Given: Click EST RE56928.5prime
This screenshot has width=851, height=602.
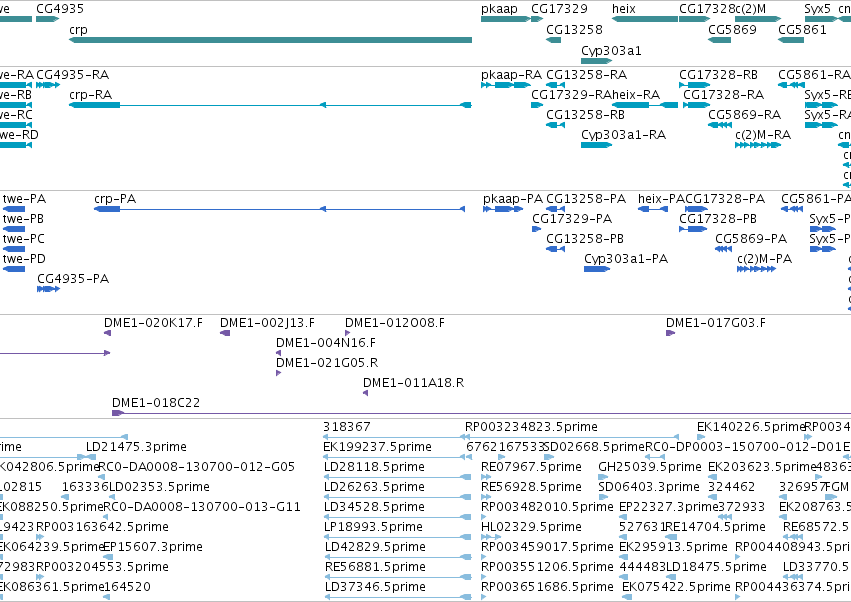Looking at the screenshot, I should pos(486,497).
